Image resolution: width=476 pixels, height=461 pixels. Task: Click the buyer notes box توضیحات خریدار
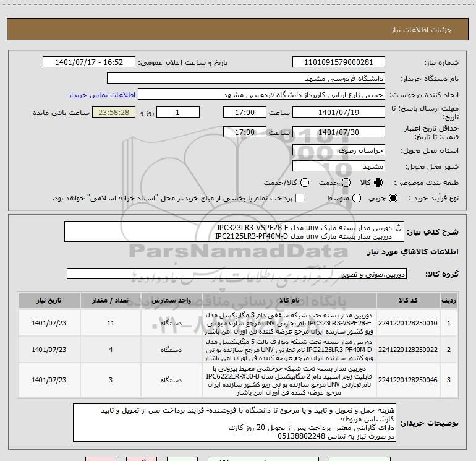[234, 423]
